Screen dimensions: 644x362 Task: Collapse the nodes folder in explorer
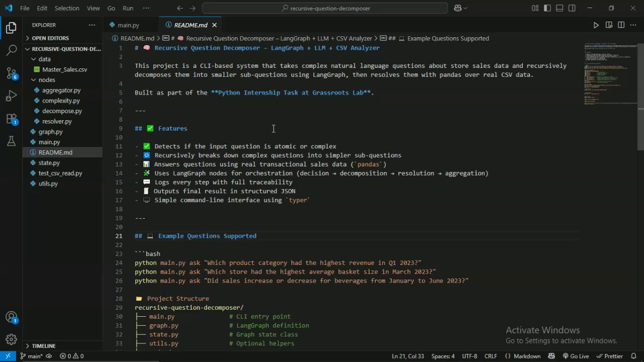click(x=47, y=80)
